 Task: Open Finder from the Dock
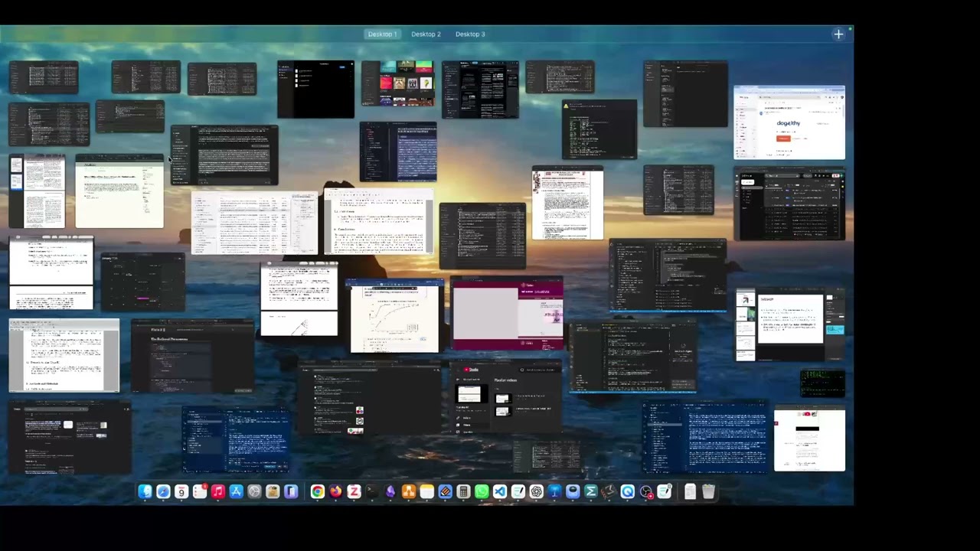[x=145, y=492]
